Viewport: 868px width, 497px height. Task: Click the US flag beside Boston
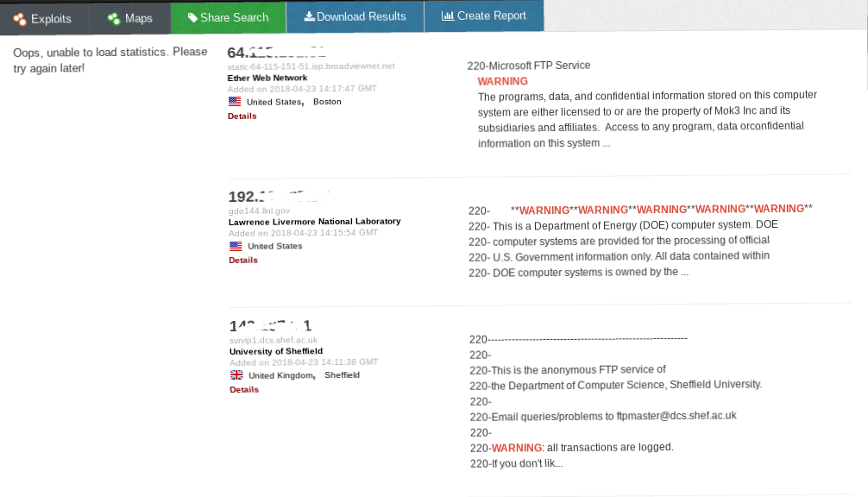pyautogui.click(x=235, y=102)
